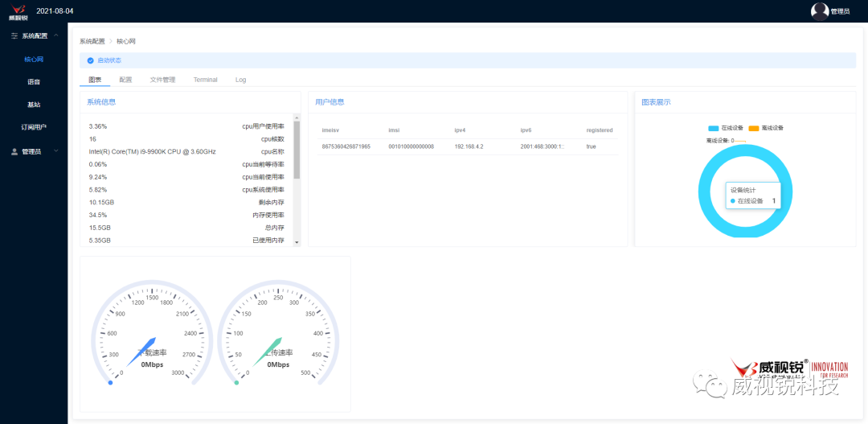This screenshot has width=868, height=424.
Task: Click the registered value true
Action: pyautogui.click(x=592, y=147)
